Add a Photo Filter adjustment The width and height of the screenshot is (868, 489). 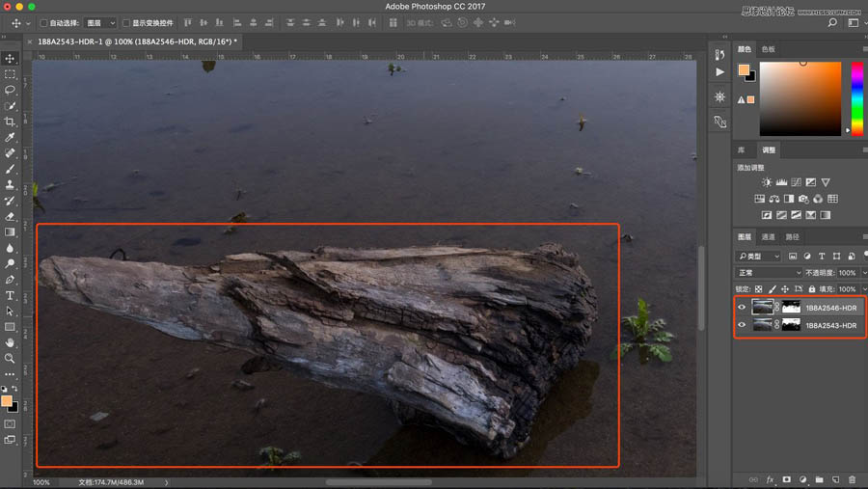tap(803, 199)
